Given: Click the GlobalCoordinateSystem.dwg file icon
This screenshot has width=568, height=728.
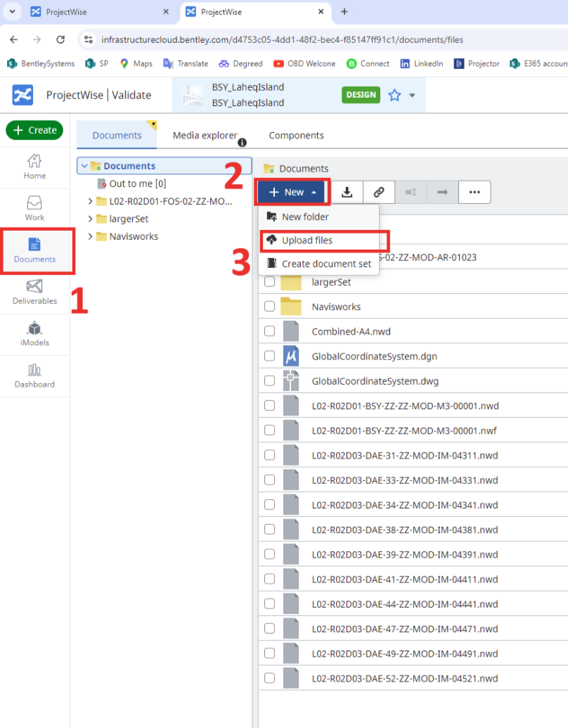Looking at the screenshot, I should tap(291, 381).
